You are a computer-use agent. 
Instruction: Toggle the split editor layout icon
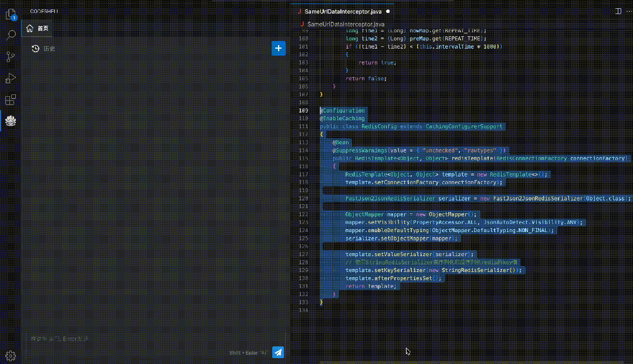click(x=618, y=11)
